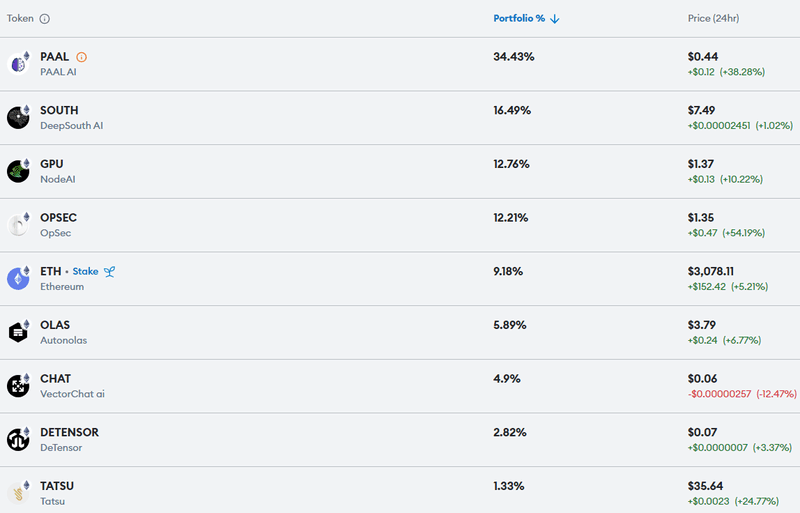Click the DeTensor token logo

pos(18,439)
